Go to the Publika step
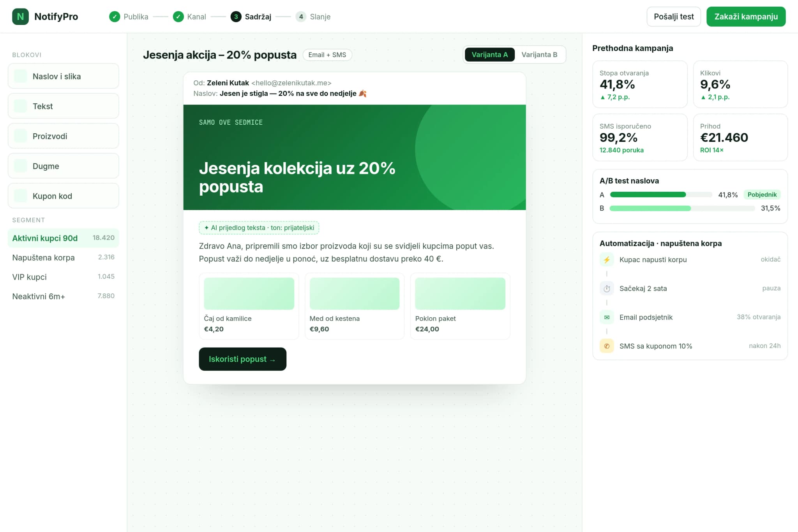 click(129, 17)
